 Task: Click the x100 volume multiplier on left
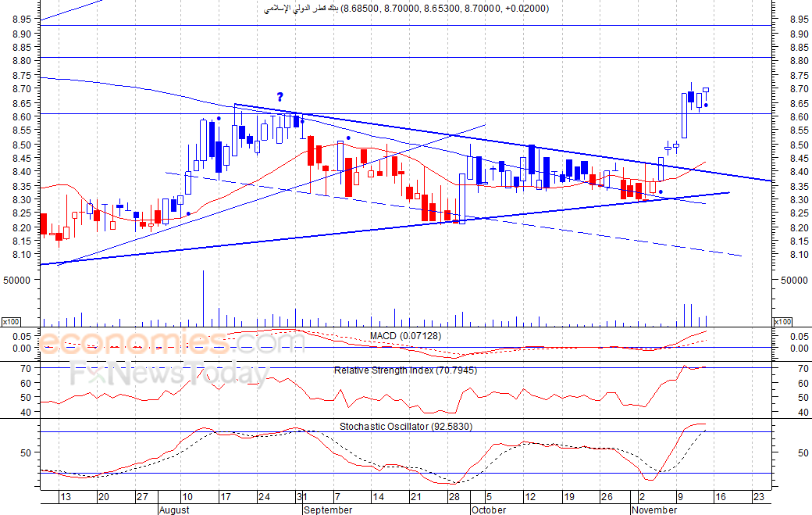click(x=11, y=322)
